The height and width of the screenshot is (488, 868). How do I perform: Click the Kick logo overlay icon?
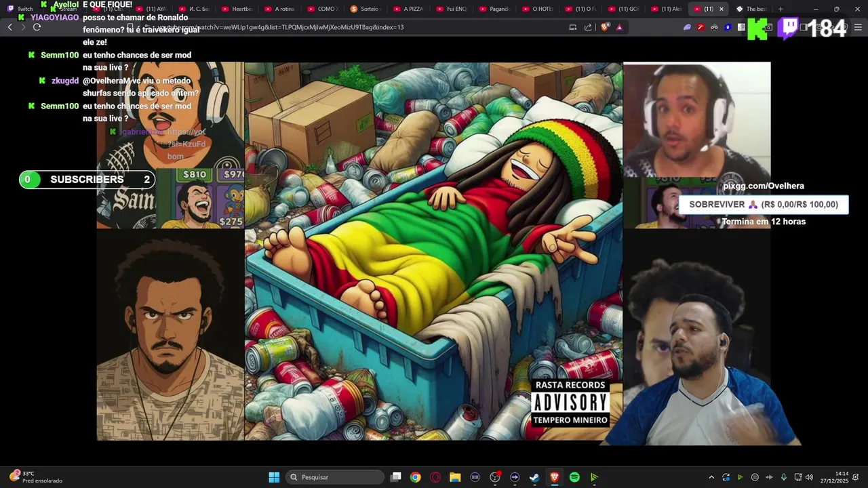click(757, 29)
